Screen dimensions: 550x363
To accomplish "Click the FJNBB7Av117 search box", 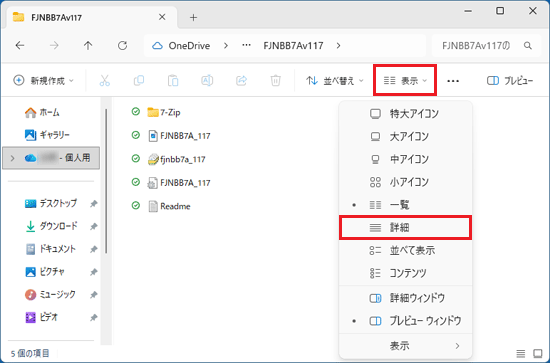I will click(486, 46).
